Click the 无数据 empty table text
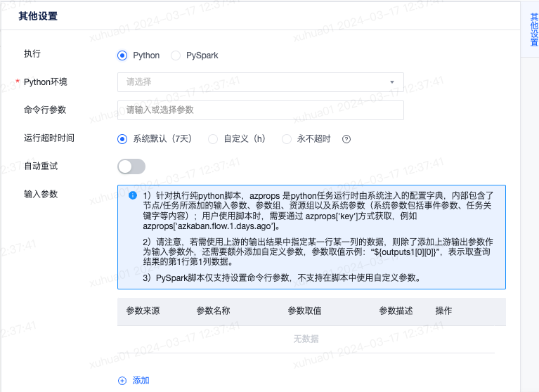 (x=306, y=339)
